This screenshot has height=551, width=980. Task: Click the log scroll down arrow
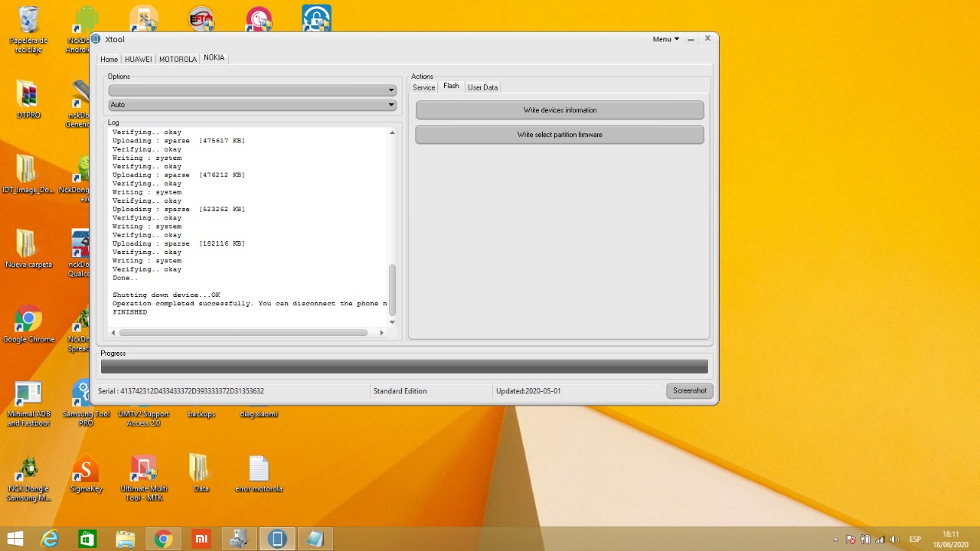(393, 322)
